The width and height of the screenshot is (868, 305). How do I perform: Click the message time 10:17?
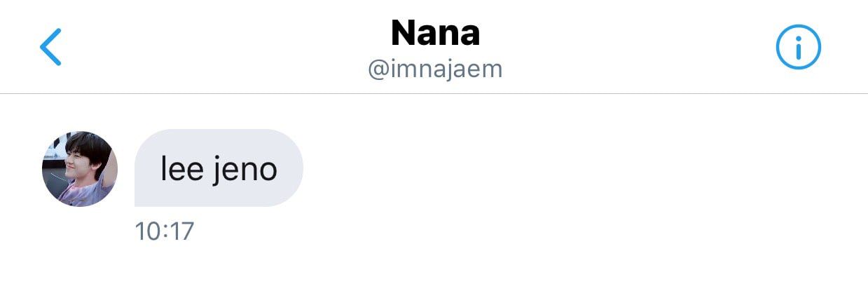pos(164,231)
